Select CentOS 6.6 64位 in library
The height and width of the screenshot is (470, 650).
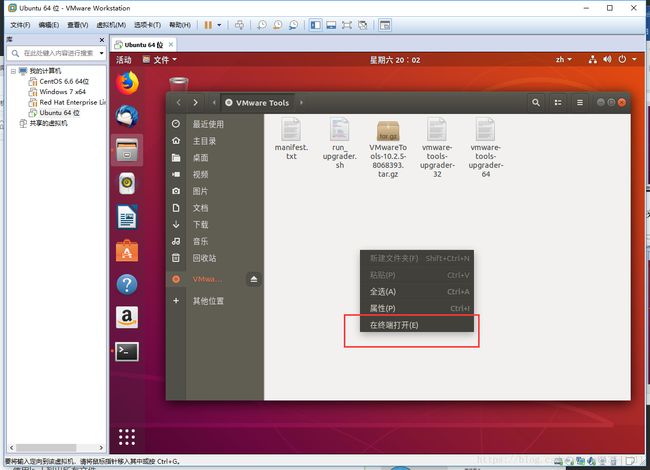click(59, 81)
